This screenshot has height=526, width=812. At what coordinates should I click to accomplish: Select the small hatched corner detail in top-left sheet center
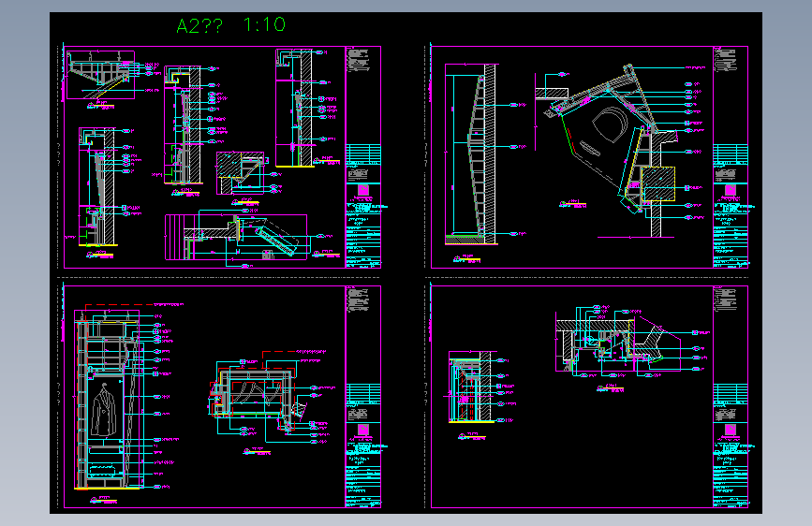(x=240, y=173)
